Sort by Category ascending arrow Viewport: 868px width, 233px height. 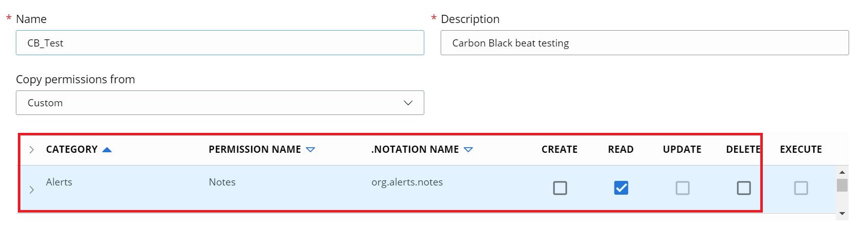107,150
